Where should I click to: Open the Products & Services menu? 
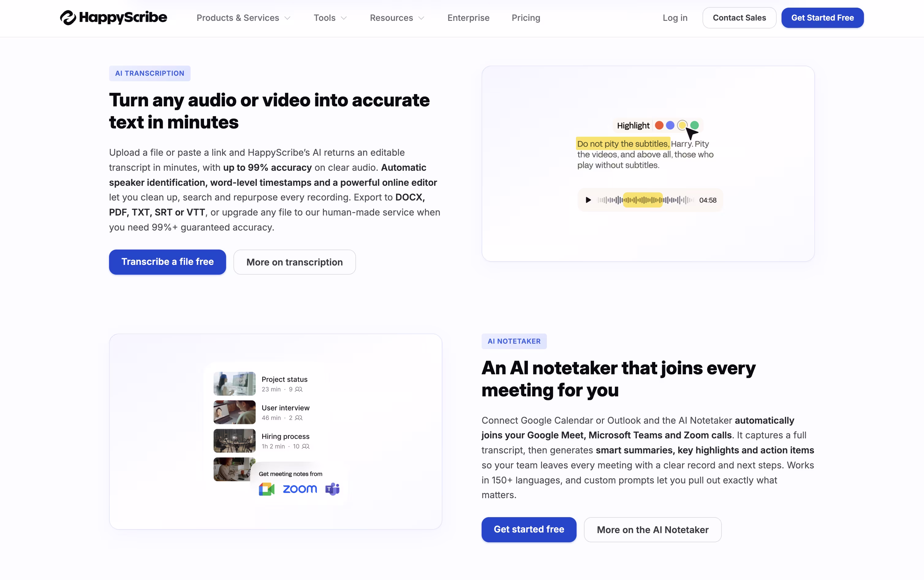point(244,18)
